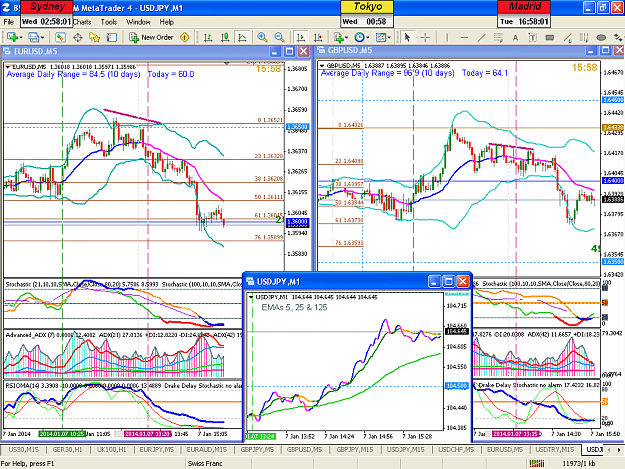Toggle the Market Watch window icon
Screen dimensions: 625x469
60,37
